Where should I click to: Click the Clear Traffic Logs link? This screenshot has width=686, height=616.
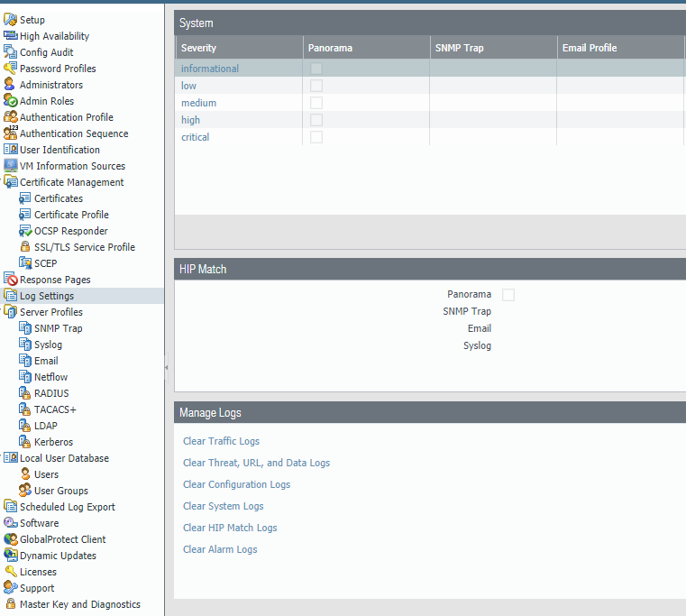221,441
